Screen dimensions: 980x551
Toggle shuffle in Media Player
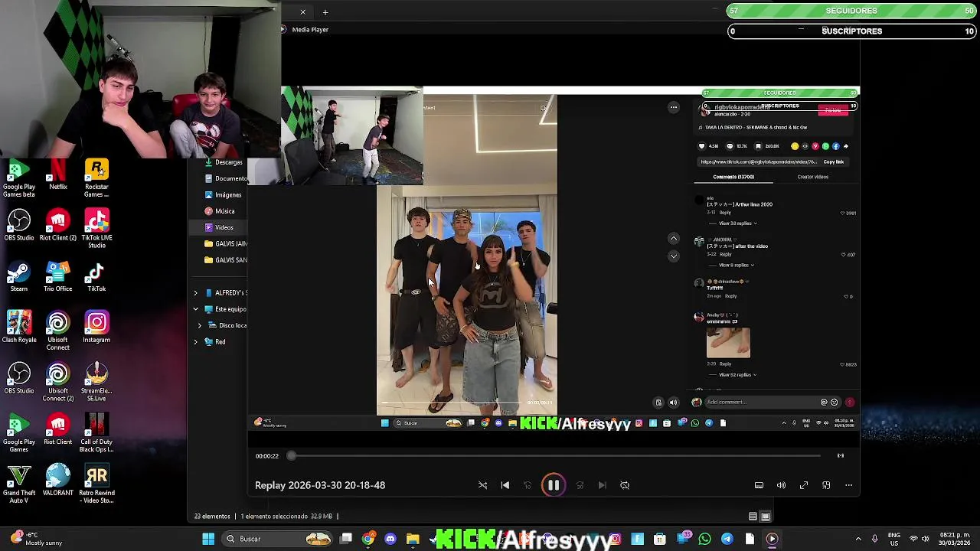[482, 485]
